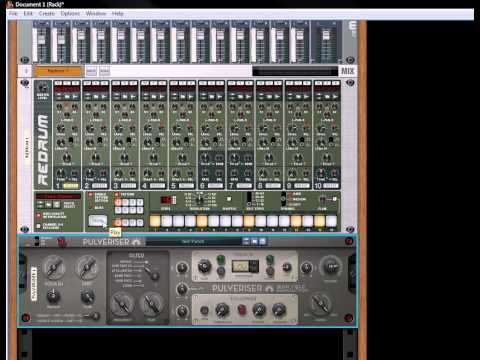Click the Pulveriser patch name display

[193, 241]
